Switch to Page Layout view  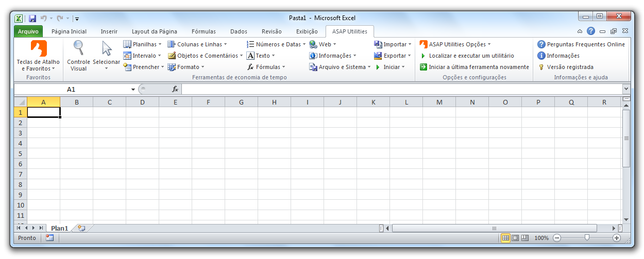tap(515, 238)
